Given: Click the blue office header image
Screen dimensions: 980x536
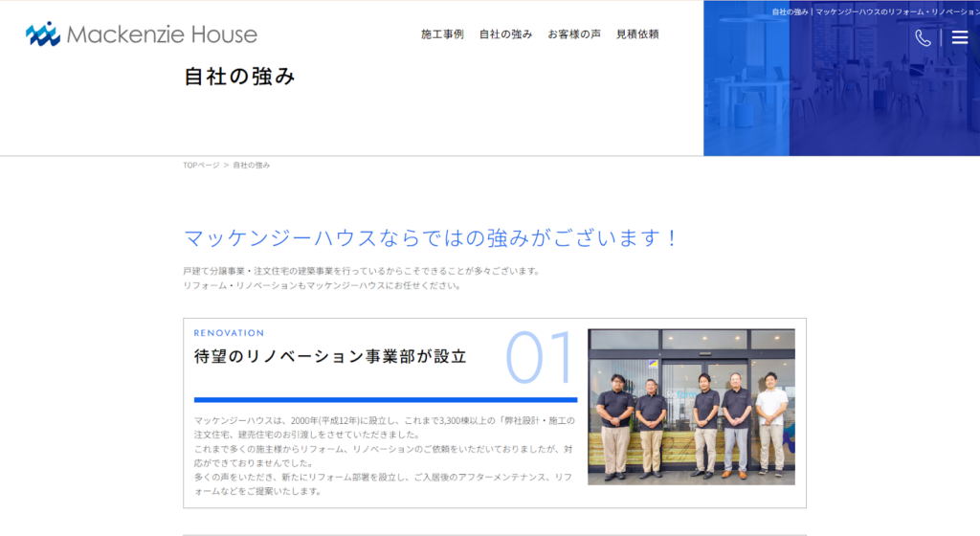Looking at the screenshot, I should [x=841, y=78].
